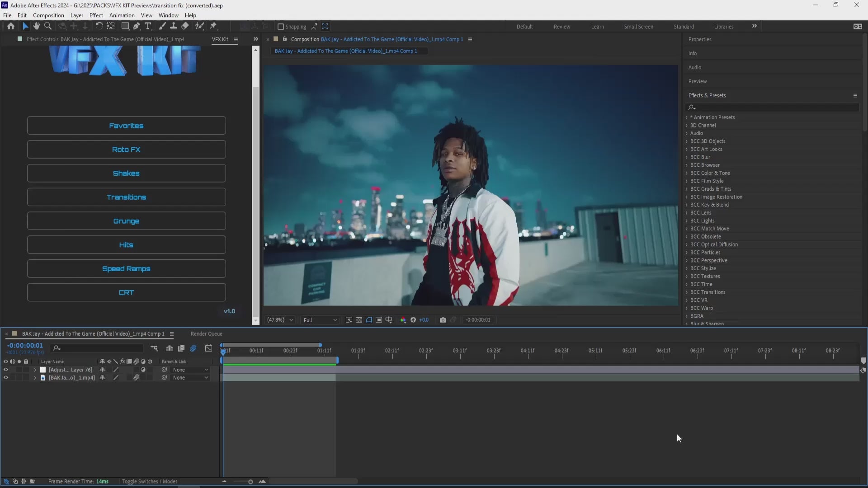
Task: Click the timeline layer search field
Action: point(97,348)
